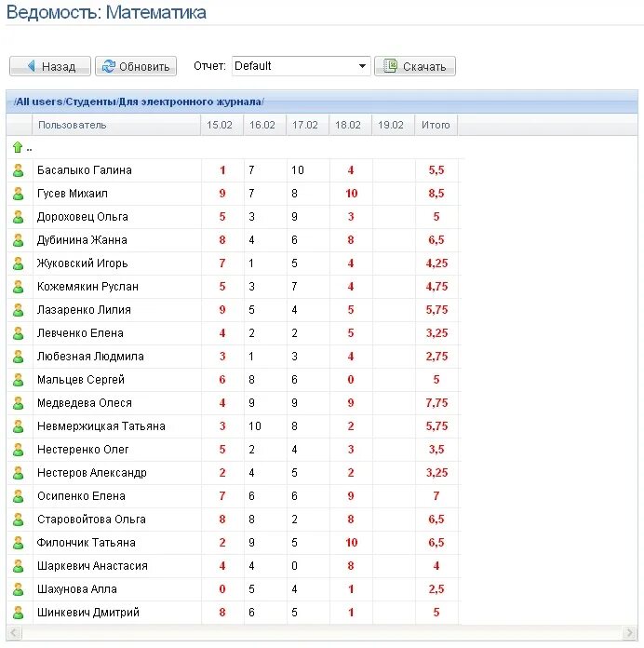Go back with the Назад button
Screen dimensions: 644x648
(50, 66)
